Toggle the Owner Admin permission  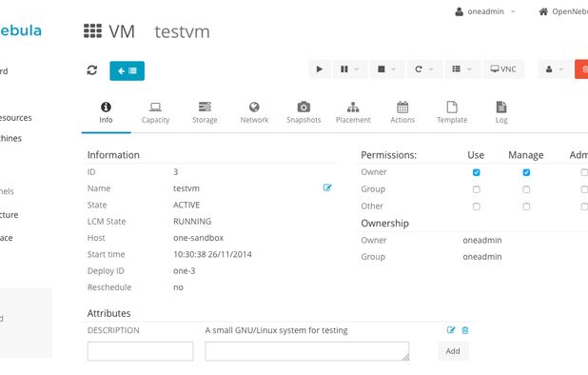coord(584,172)
